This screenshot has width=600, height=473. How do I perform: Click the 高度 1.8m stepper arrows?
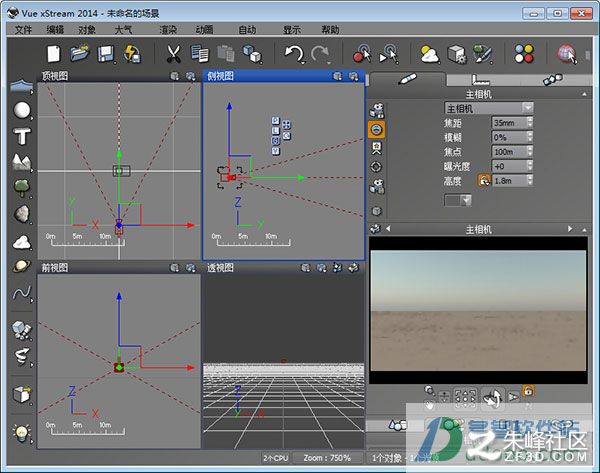tap(530, 180)
